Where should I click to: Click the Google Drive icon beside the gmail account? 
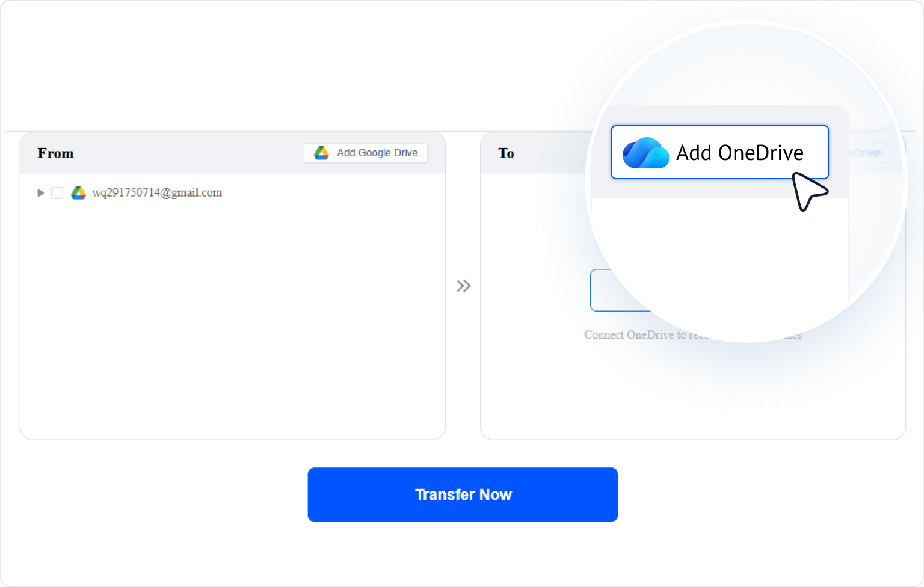pyautogui.click(x=78, y=193)
